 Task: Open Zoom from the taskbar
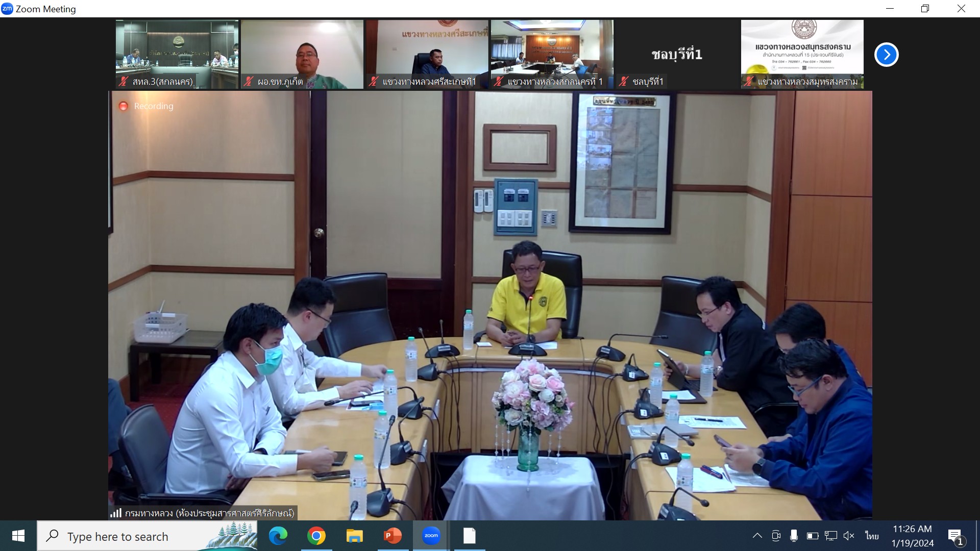(x=431, y=536)
